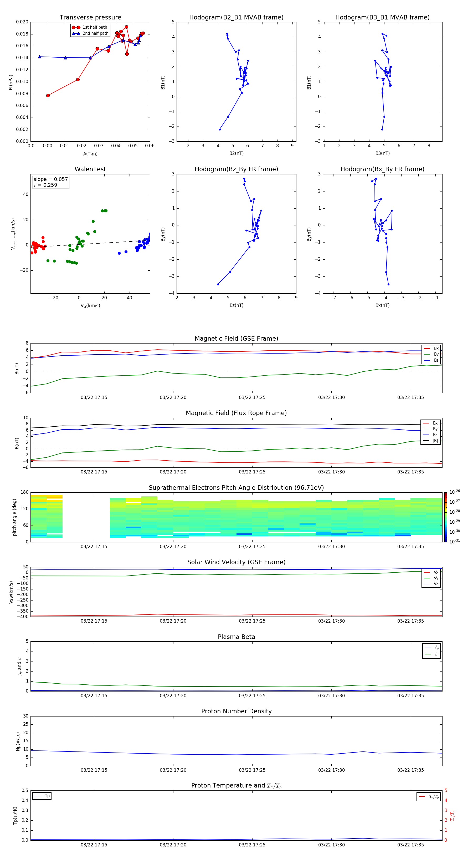The image size is (473, 868).
Task: Click the 'Np(#/cc)' axis label
Action: pyautogui.click(x=18, y=741)
